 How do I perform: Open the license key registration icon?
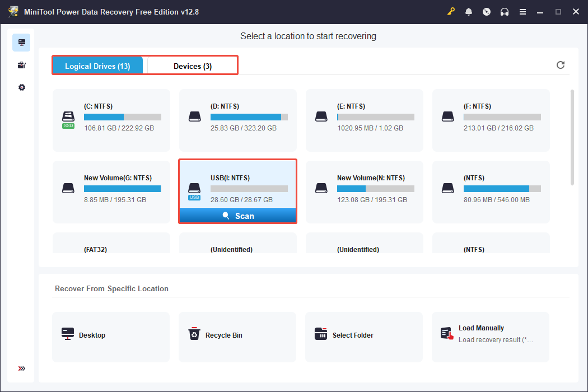(x=451, y=11)
